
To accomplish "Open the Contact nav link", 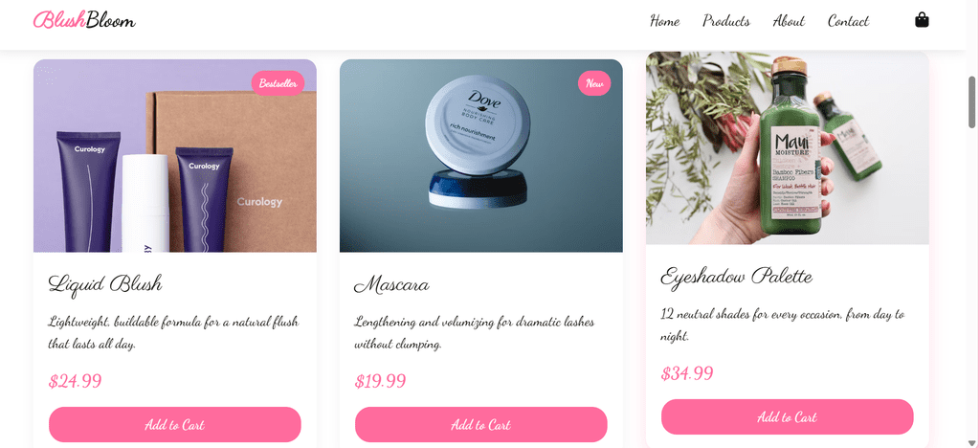I will point(848,21).
